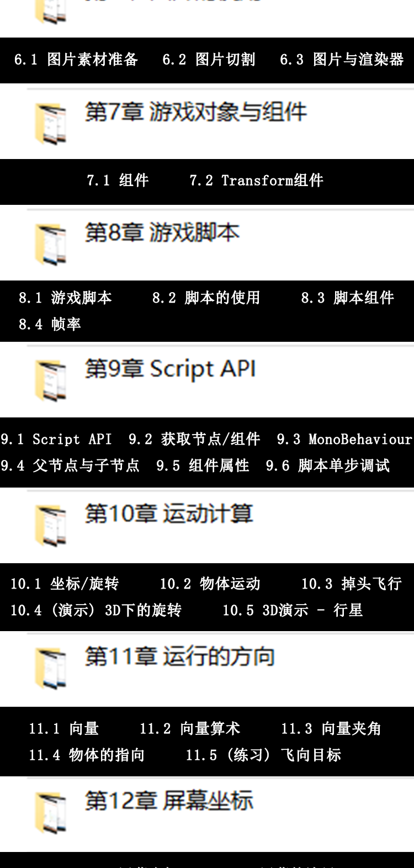Click section 8.2 脚本的使用
This screenshot has width=414, height=868.
[x=206, y=298]
